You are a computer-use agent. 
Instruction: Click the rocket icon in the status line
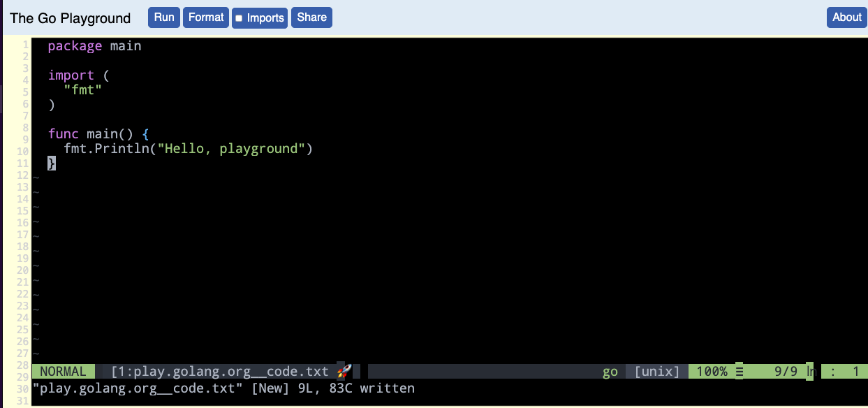click(343, 371)
